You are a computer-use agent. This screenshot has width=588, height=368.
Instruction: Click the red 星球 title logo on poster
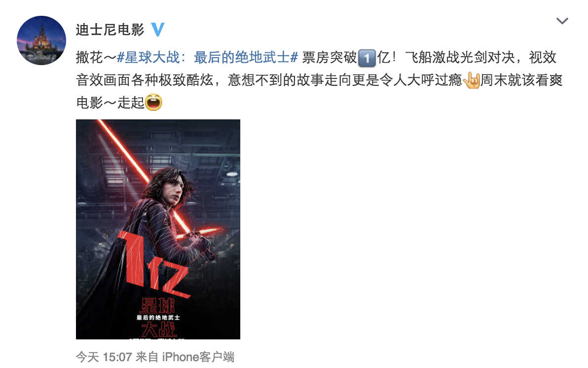[158, 306]
